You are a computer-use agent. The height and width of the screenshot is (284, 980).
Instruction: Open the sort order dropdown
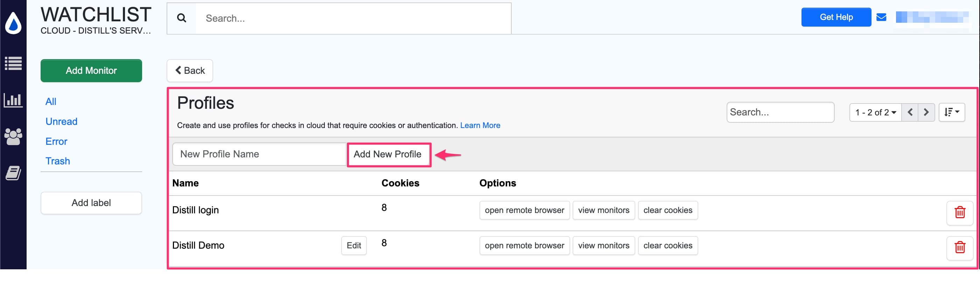point(952,112)
